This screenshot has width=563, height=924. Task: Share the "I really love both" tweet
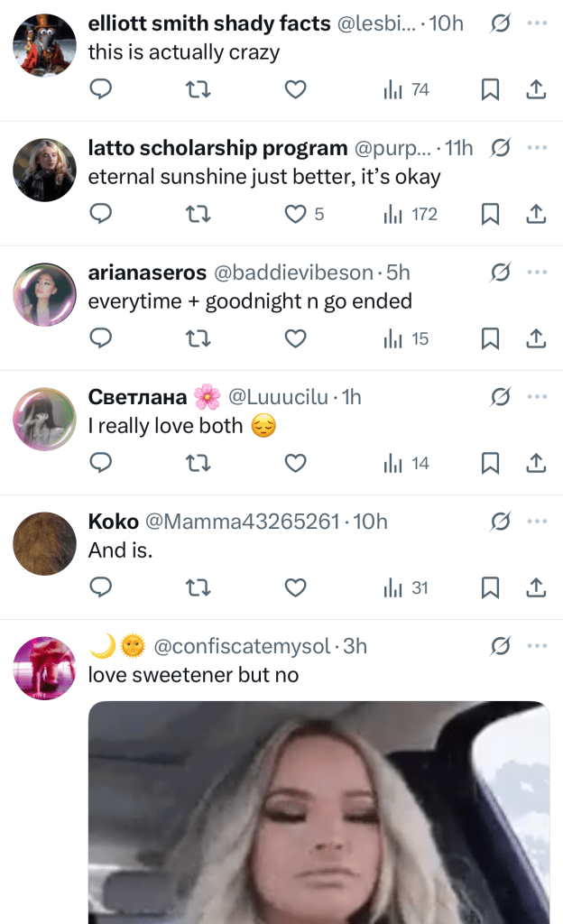tap(536, 463)
